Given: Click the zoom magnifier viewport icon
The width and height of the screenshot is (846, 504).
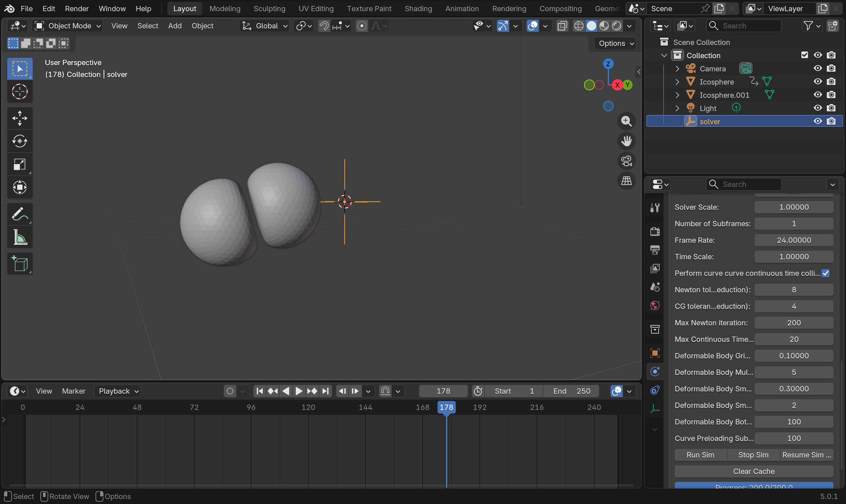Looking at the screenshot, I should tap(626, 121).
